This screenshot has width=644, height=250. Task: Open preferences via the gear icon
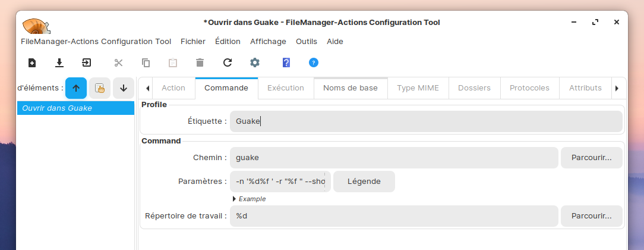pos(255,62)
